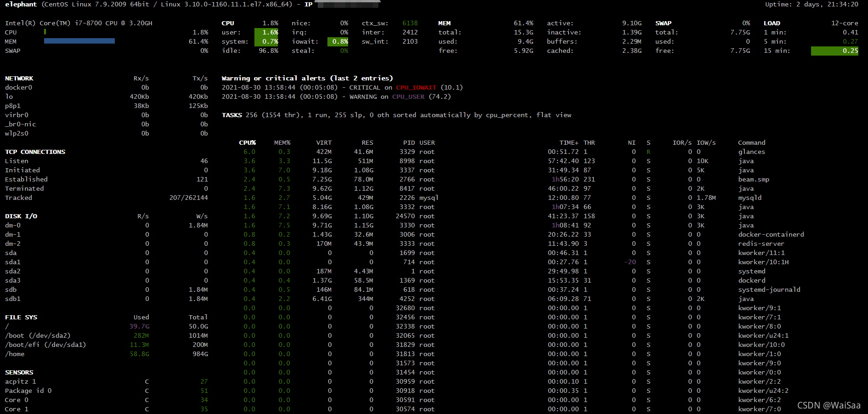Click the CPU% column header

pos(248,142)
